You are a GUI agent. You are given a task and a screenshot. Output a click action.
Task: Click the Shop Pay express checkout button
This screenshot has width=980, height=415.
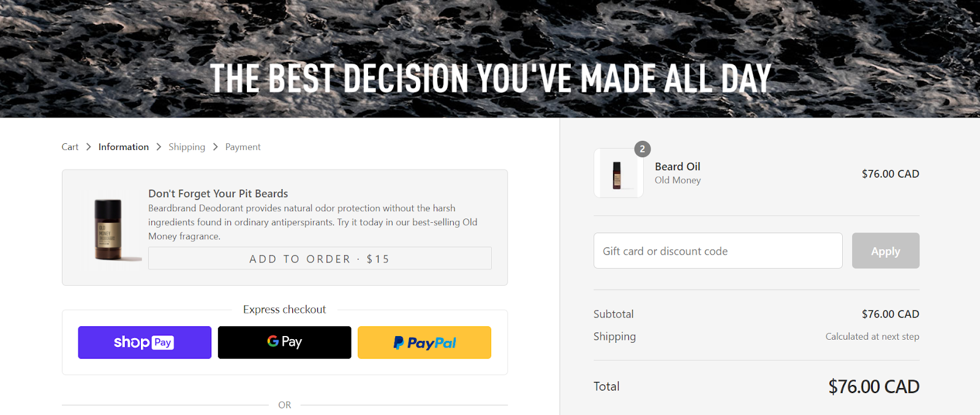(145, 342)
